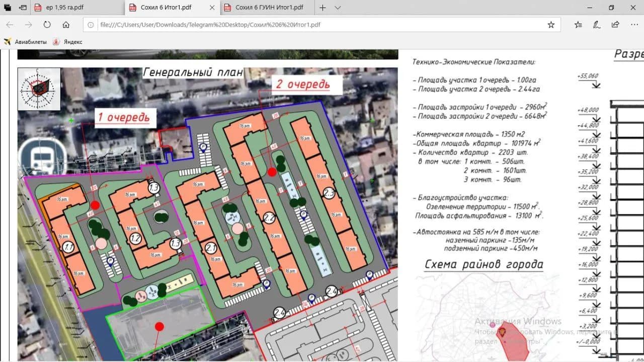This screenshot has height=362, width=644.
Task: Open the tabs set aside icon
Action: pyautogui.click(x=8, y=8)
